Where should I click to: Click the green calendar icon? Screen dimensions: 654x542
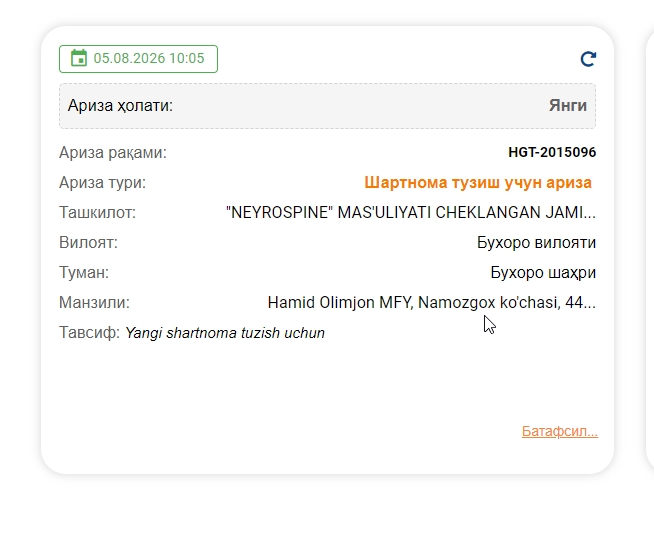79,58
